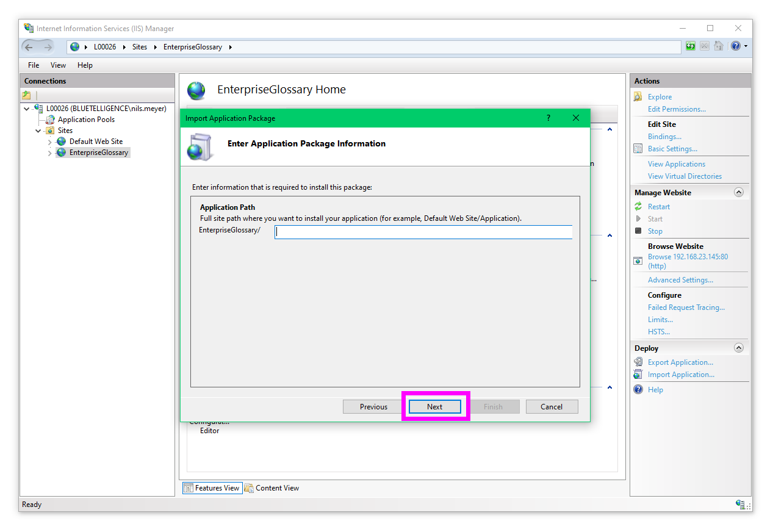Open the View menu
Viewport: 773px width, 532px height.
pyautogui.click(x=58, y=65)
